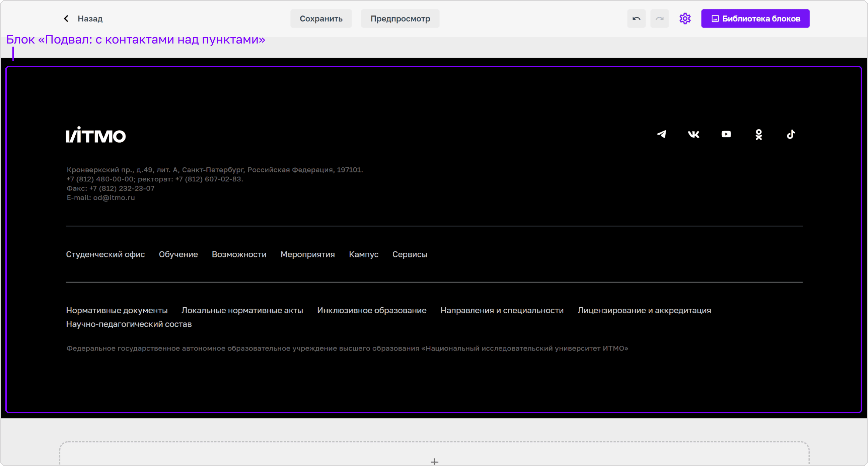Open Лицензирование и аккредитация link
The height and width of the screenshot is (466, 868).
click(644, 310)
